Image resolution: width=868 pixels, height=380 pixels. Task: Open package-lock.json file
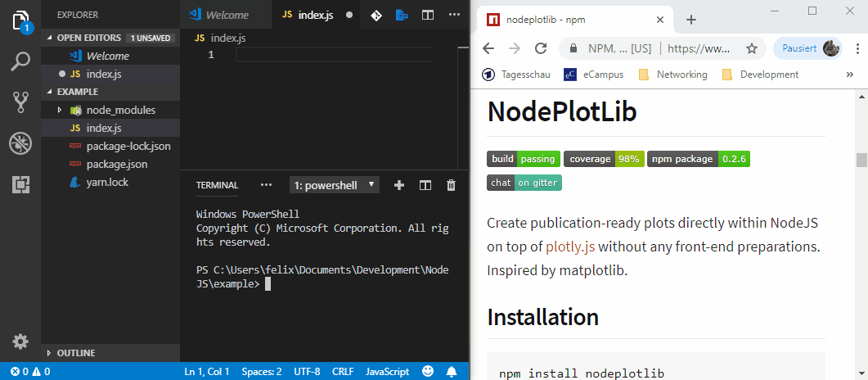point(110,147)
